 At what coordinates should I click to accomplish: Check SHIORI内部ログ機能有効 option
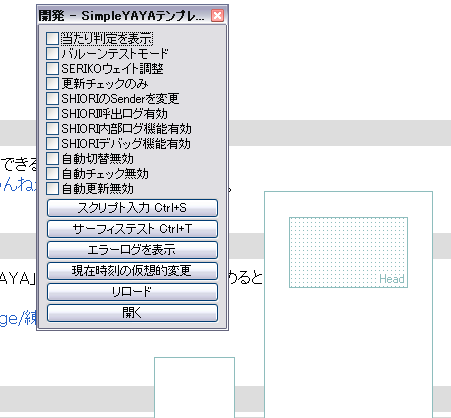click(x=52, y=128)
